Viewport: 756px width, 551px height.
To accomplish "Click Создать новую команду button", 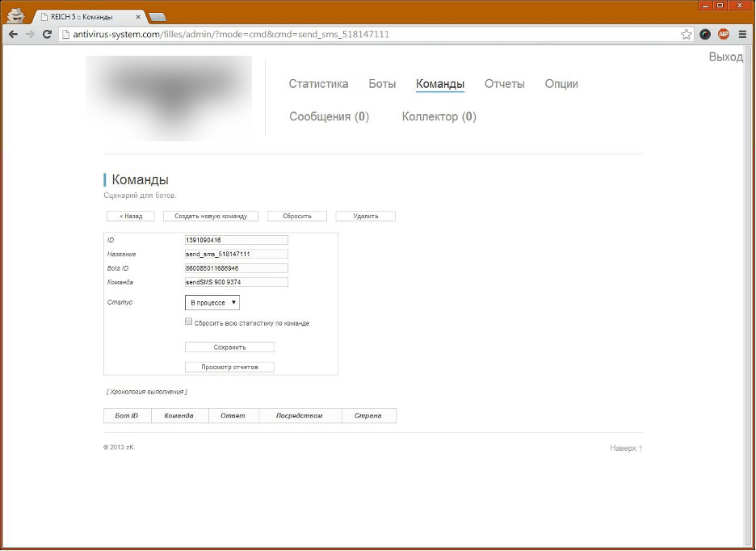I will coord(210,216).
